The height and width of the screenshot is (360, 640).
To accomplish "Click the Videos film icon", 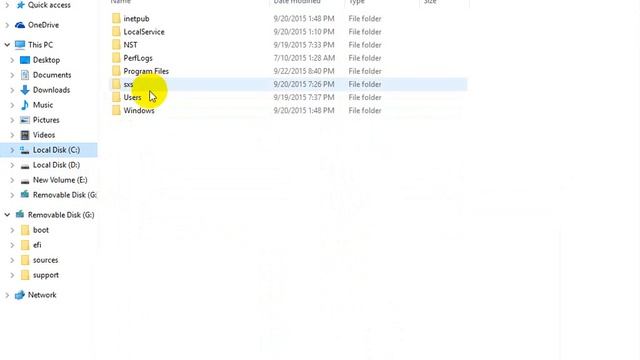I will tap(25, 135).
